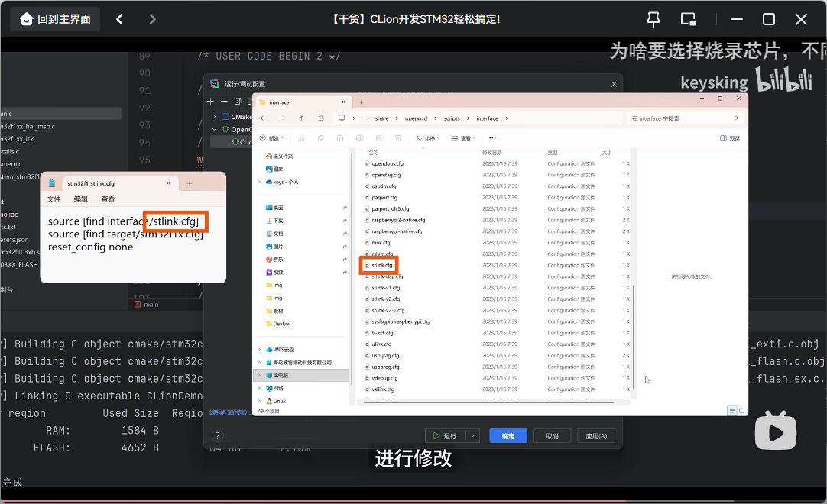The width and height of the screenshot is (827, 504).
Task: Go forward with the player's right chevron
Action: [152, 20]
